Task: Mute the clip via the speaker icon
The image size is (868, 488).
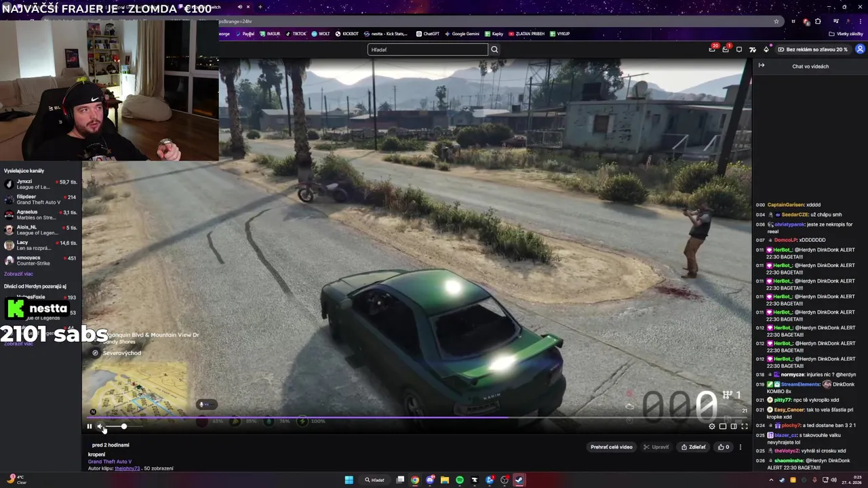Action: 100,426
